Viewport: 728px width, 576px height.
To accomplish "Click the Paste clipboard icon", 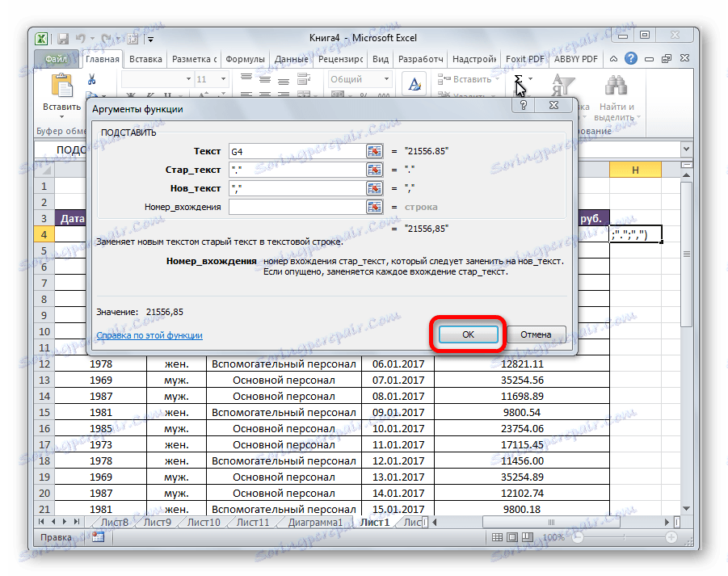I will (61, 86).
